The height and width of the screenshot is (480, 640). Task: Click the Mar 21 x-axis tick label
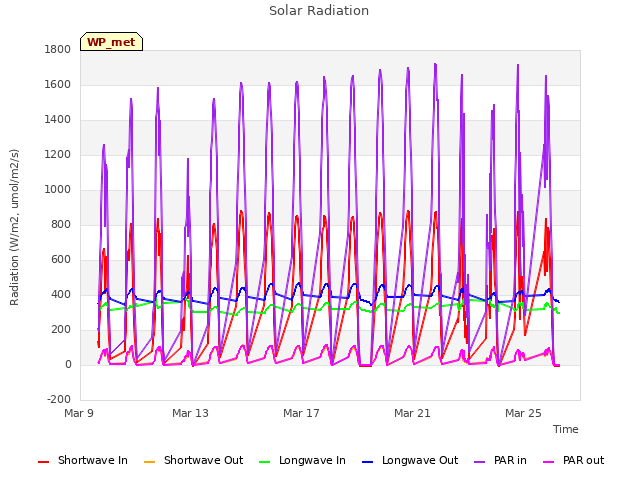point(412,413)
